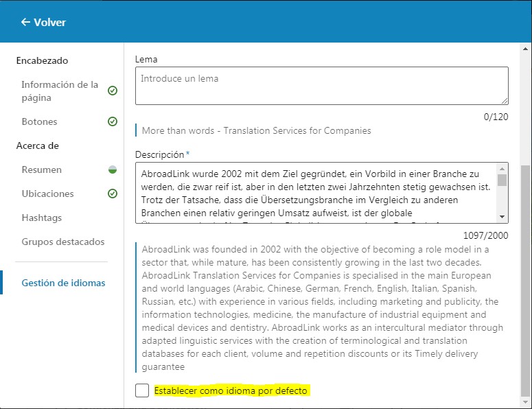Open the Información de la página section
532x409 pixels.
click(60, 91)
